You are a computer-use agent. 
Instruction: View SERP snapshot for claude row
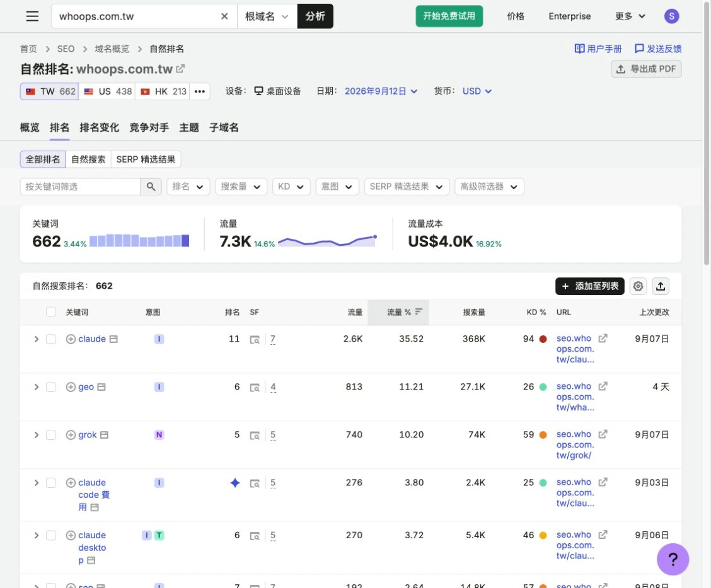click(255, 340)
